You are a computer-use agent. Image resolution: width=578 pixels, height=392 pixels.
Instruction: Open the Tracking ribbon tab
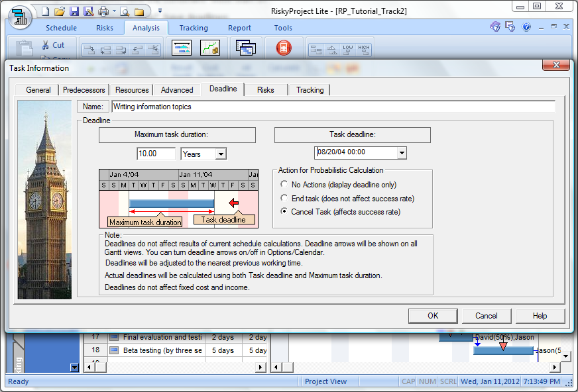coord(194,28)
